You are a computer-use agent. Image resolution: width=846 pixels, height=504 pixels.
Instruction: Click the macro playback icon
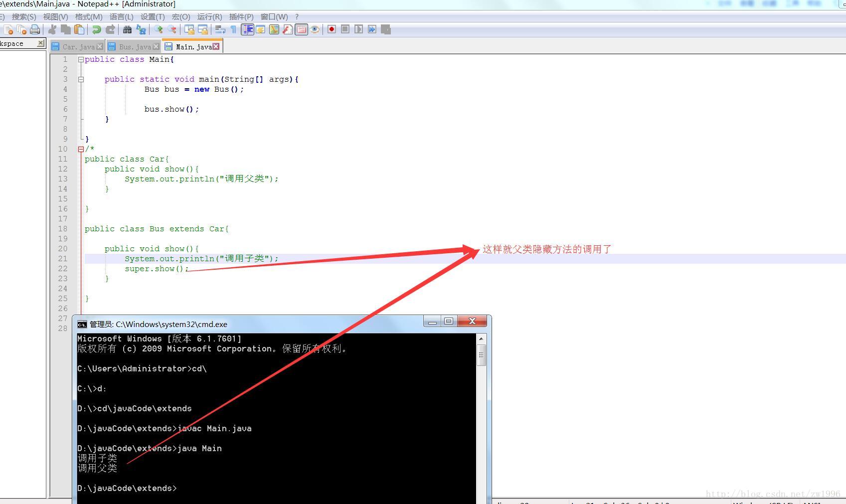pos(358,29)
